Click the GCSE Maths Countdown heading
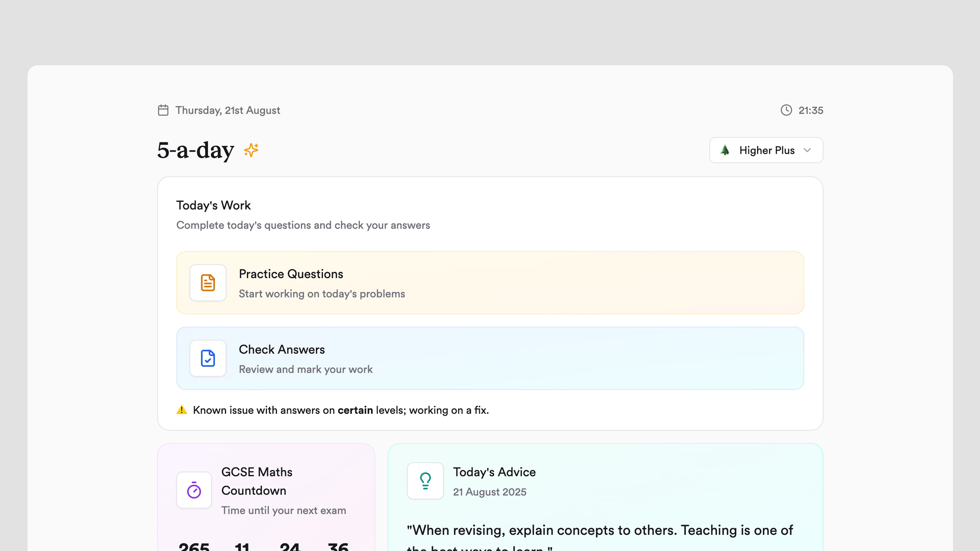 257,481
